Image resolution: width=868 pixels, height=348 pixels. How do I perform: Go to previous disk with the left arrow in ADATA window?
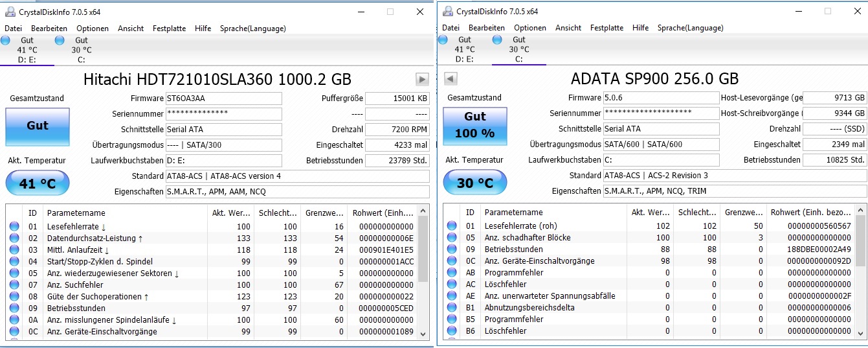(x=451, y=78)
